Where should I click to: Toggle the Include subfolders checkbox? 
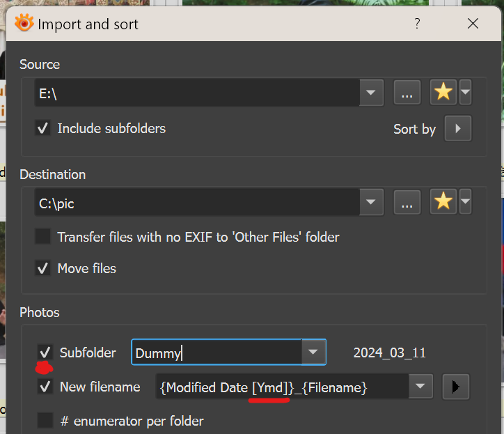(43, 128)
